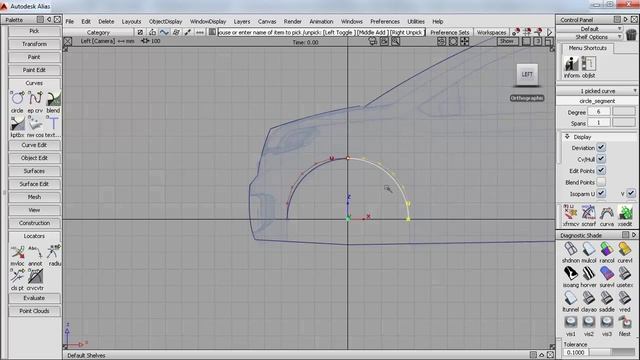The image size is (640, 360).
Task: Open the Default shelf dropdown
Action: (590, 29)
